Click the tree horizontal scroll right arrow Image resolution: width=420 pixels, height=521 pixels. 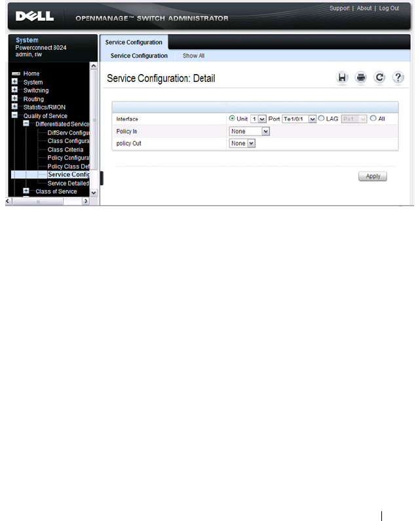click(x=86, y=201)
